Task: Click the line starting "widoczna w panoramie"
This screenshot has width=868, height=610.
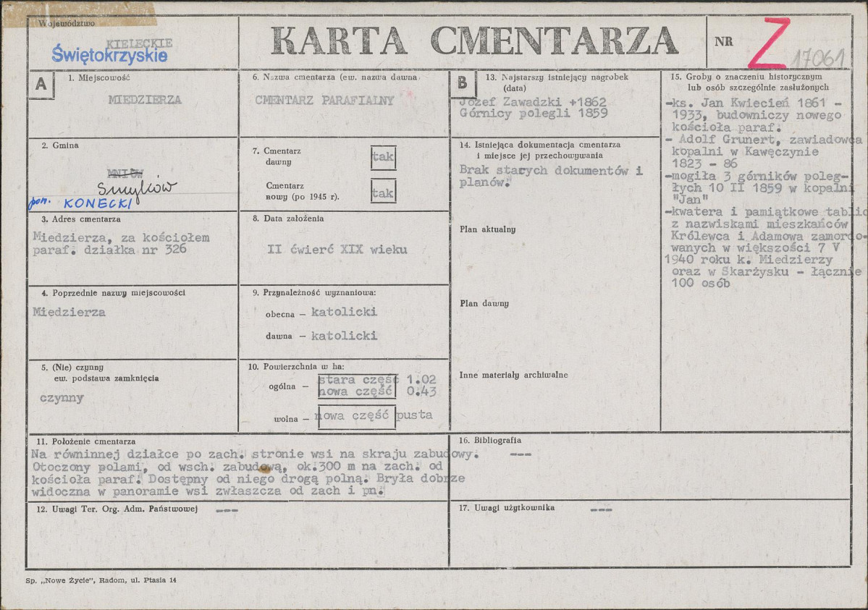Action: click(x=208, y=491)
